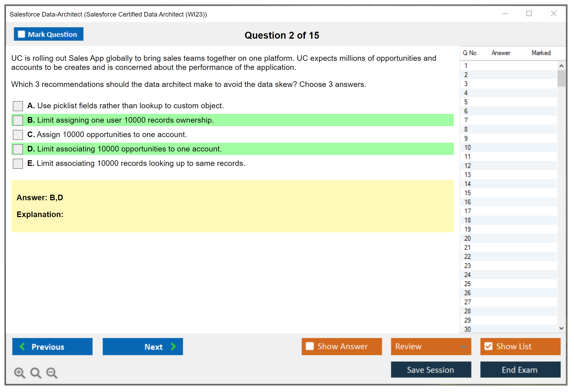574x392 pixels.
Task: Select question 25 in the list
Action: (x=467, y=284)
